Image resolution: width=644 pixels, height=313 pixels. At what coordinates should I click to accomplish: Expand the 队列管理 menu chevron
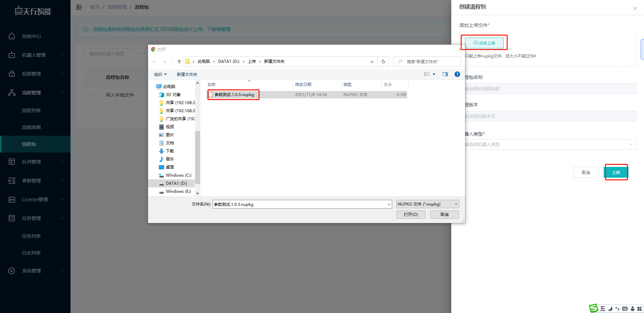point(62,162)
